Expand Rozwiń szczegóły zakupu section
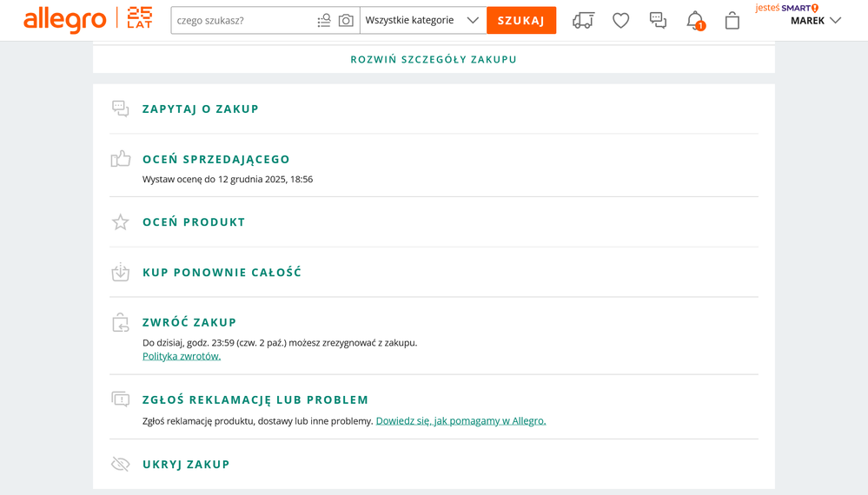Screen dimensions: 868x495 click(434, 60)
